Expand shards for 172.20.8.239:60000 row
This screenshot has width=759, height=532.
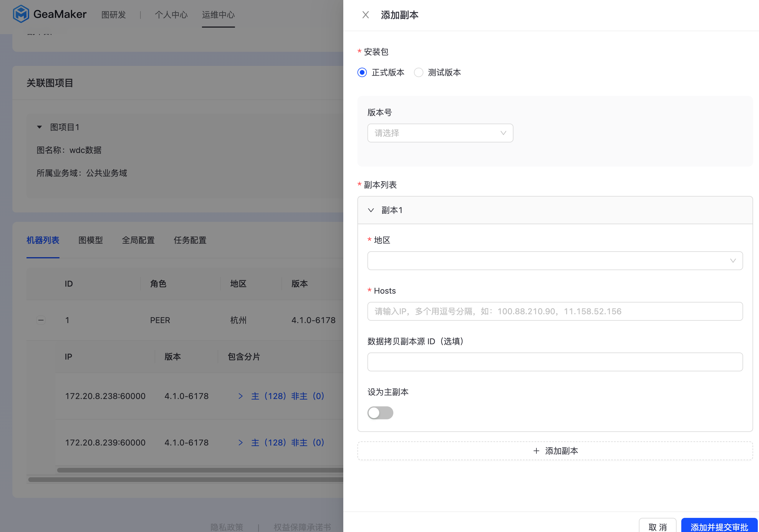click(241, 443)
